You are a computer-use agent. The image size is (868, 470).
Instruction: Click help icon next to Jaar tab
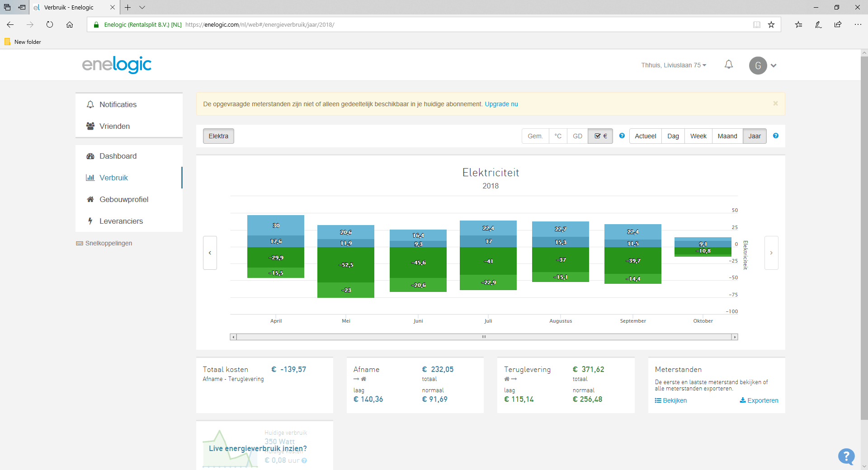776,136
